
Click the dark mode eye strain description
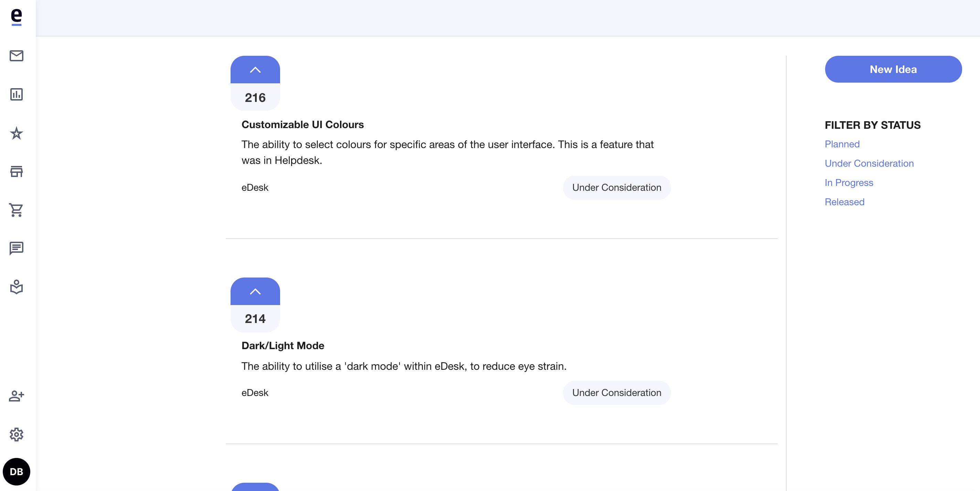(404, 366)
